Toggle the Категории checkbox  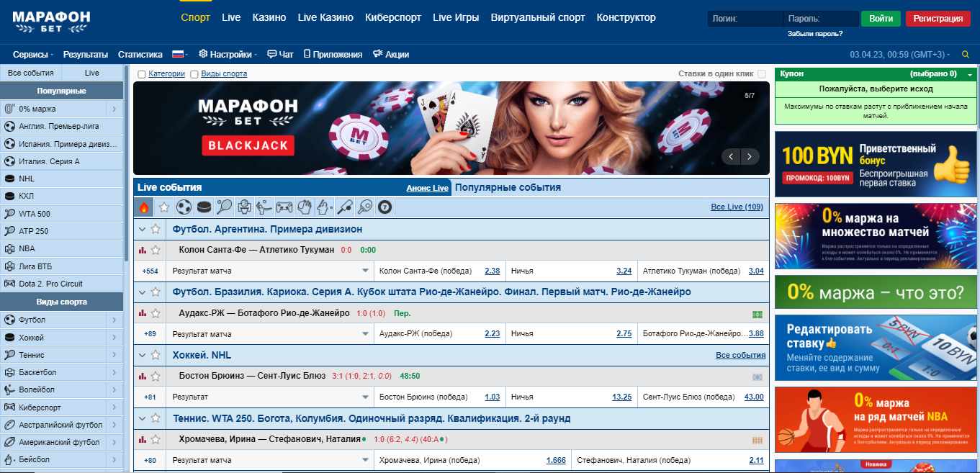pos(142,74)
